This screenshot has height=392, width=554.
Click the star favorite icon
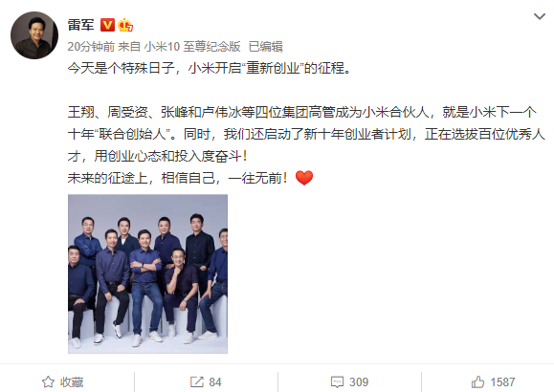coord(48,382)
